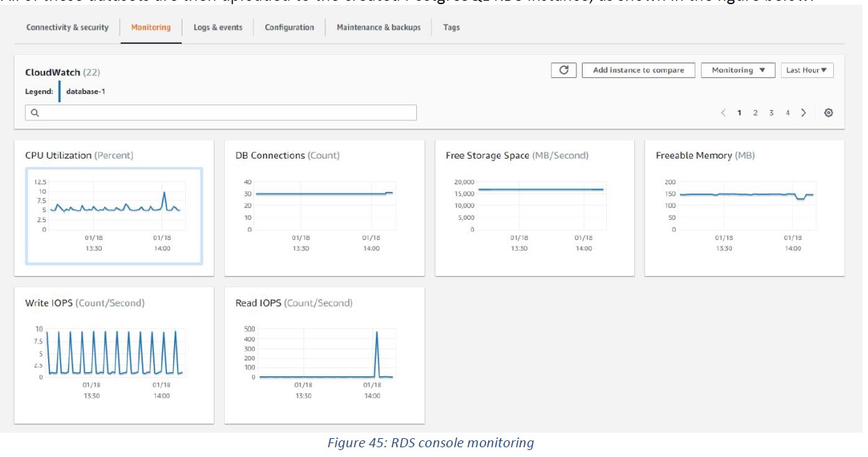868x457 pixels.
Task: Open the CPU Utilization chart
Action: click(114, 216)
